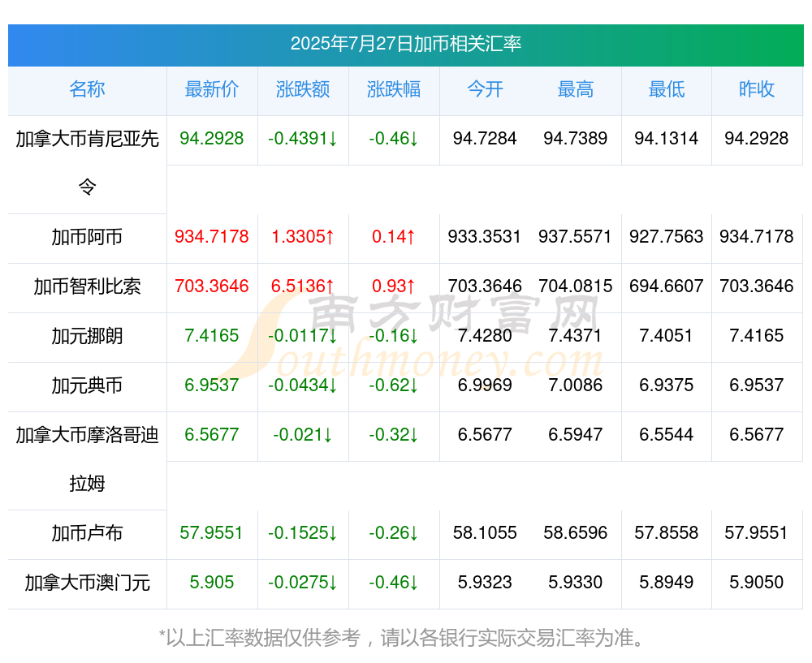Click latest price 6.9537 in green

pyautogui.click(x=212, y=385)
